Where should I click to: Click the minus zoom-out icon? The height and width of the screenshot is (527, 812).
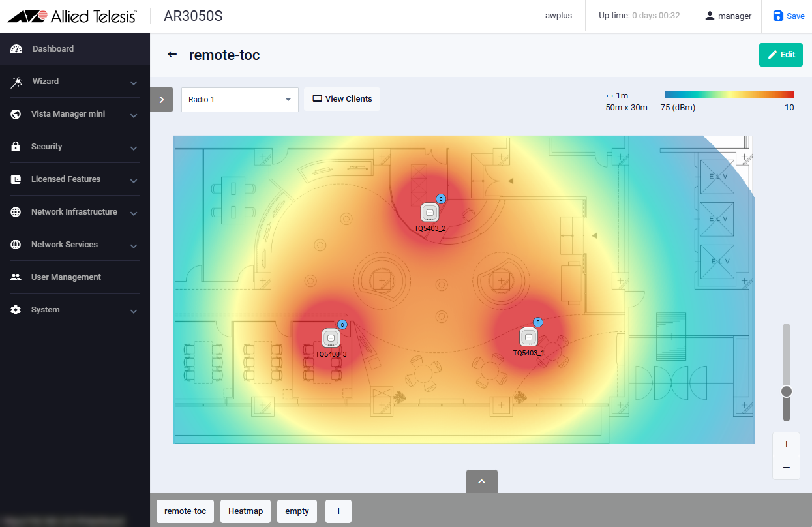click(786, 467)
